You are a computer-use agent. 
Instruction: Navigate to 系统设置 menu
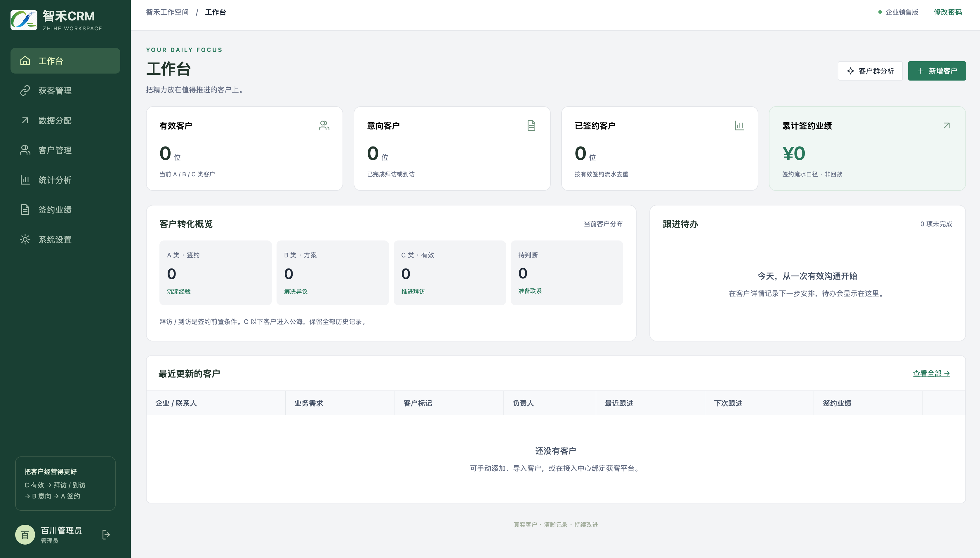65,240
